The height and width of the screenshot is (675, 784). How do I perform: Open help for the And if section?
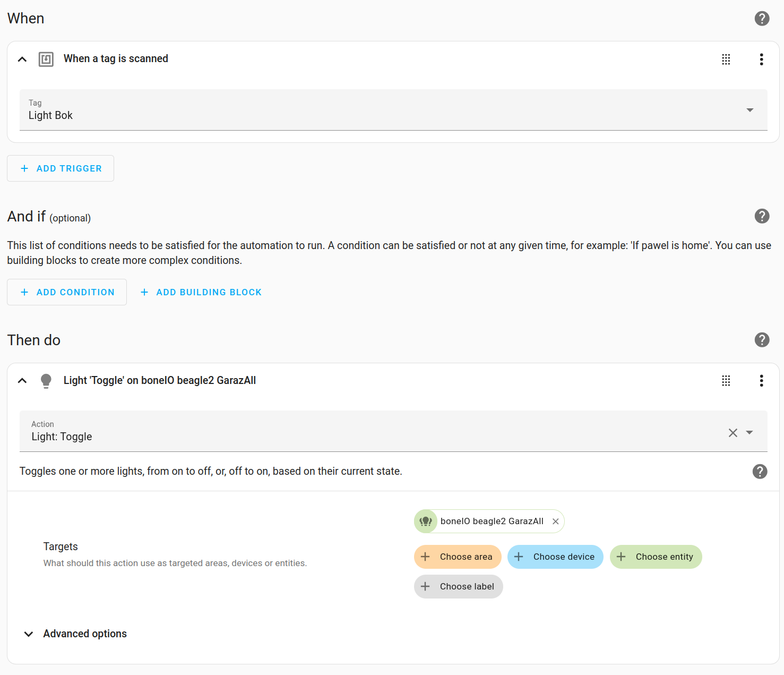tap(762, 216)
